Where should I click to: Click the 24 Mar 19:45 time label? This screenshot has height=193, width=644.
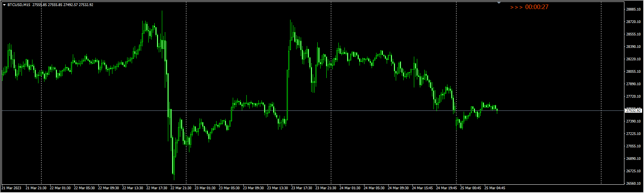click(x=446, y=188)
